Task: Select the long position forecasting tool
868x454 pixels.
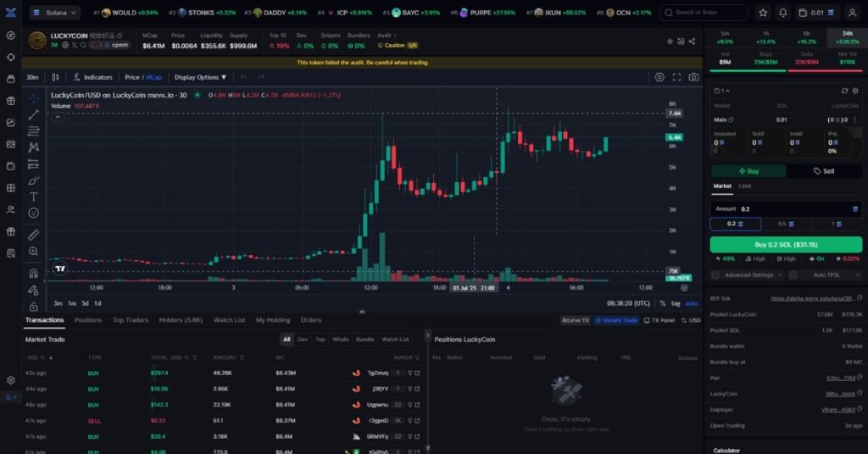Action: click(34, 164)
